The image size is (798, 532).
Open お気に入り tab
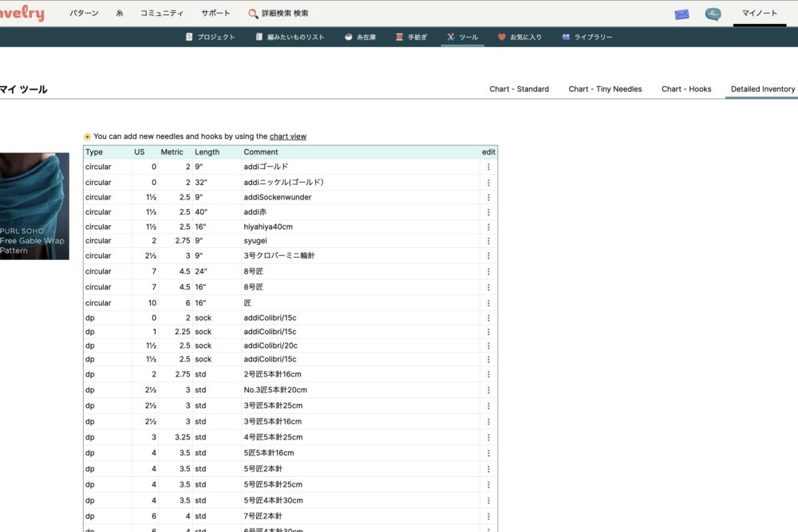tap(519, 37)
